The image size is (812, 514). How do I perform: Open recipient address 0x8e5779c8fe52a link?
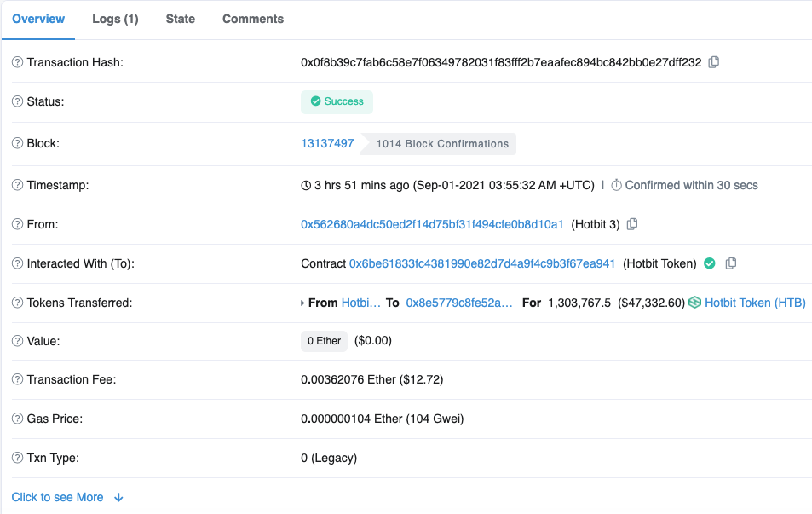[459, 303]
